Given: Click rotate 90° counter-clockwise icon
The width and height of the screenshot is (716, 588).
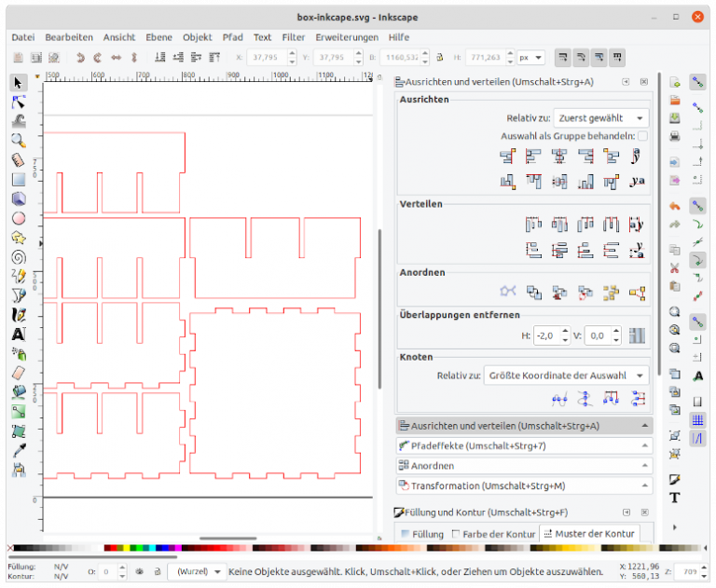Looking at the screenshot, I should click(x=80, y=58).
